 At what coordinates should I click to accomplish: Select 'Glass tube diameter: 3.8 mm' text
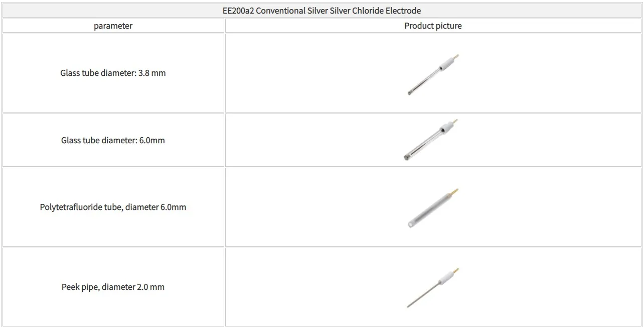pos(113,73)
